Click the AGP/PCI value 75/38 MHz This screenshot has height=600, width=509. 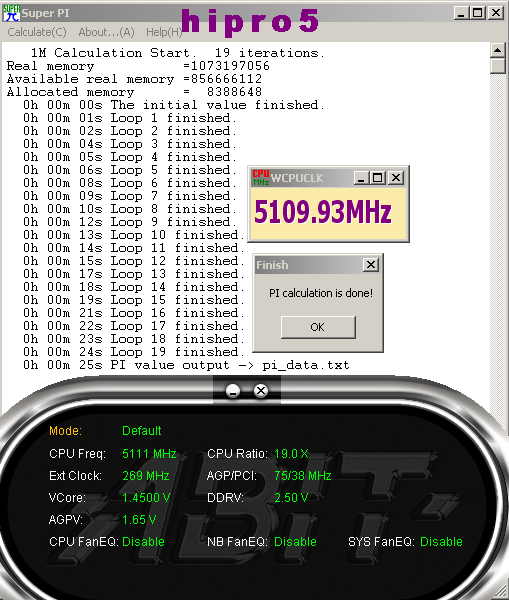(303, 476)
